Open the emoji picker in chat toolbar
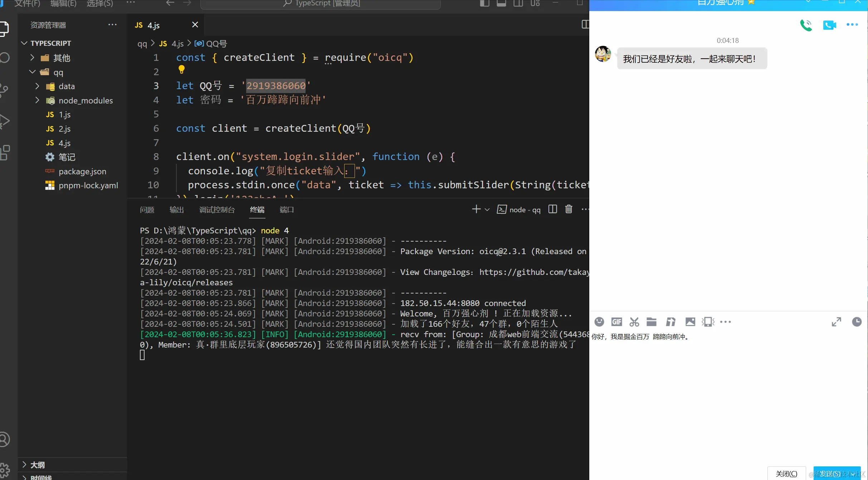 point(599,322)
